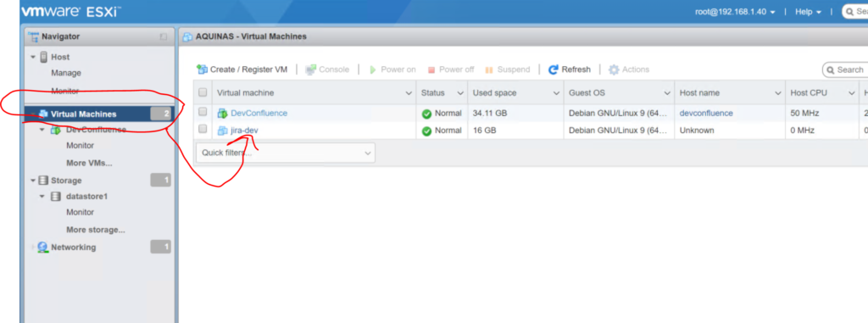
Task: Click the AQUINAS Virtual Machines title icon
Action: pos(187,36)
